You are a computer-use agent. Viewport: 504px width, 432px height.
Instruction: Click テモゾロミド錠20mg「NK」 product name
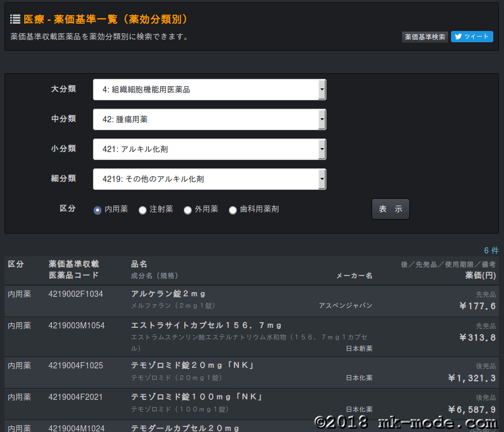click(193, 366)
